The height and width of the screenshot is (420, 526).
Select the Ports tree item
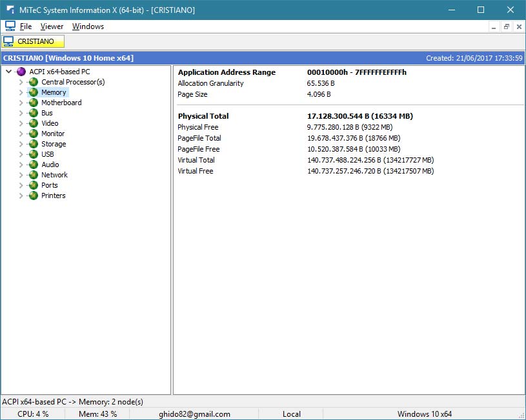pos(50,185)
